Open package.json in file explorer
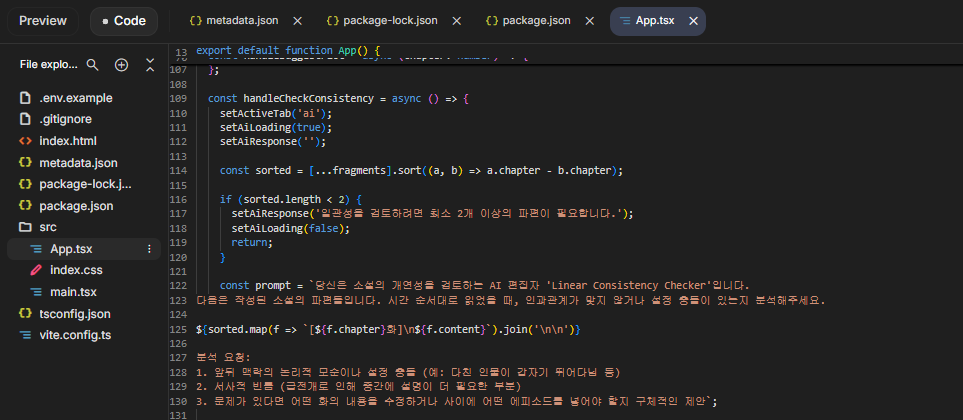 coord(84,206)
